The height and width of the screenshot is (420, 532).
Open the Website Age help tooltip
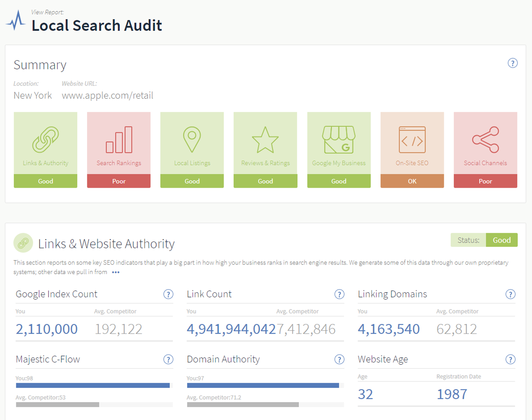(x=511, y=359)
